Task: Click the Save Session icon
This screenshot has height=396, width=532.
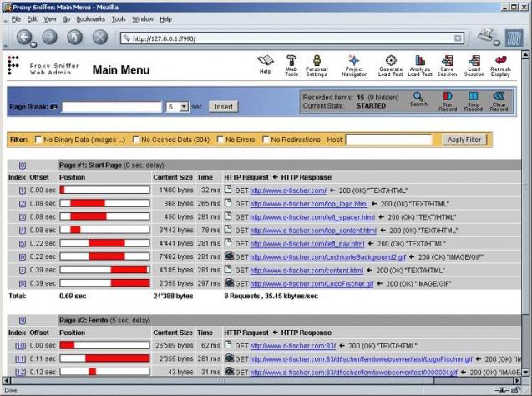Action: [x=447, y=60]
